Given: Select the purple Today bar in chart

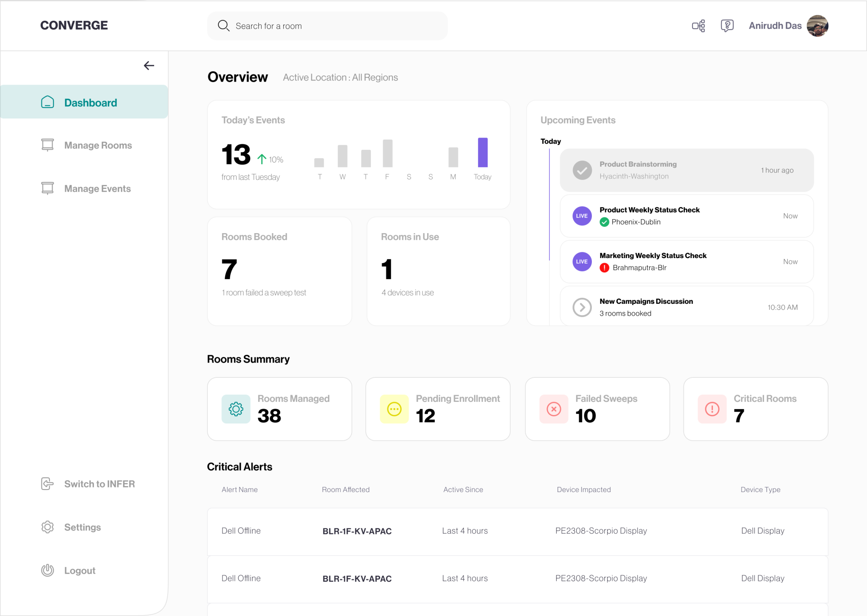Looking at the screenshot, I should tap(483, 152).
